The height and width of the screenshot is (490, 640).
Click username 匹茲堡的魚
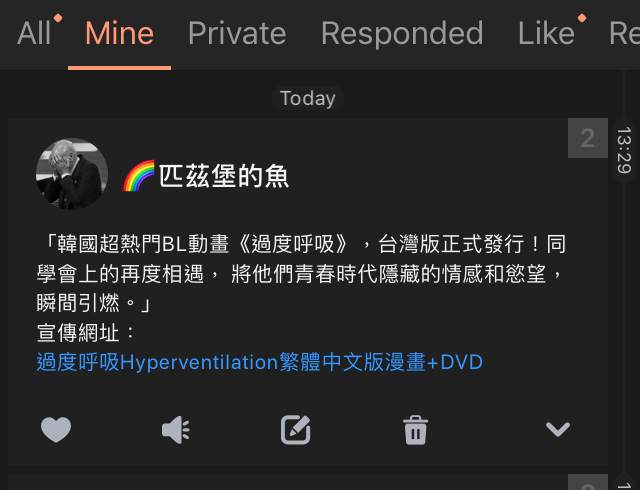pyautogui.click(x=224, y=176)
